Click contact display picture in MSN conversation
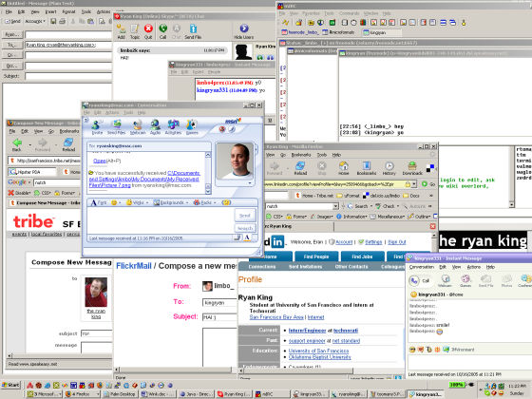 [x=235, y=161]
